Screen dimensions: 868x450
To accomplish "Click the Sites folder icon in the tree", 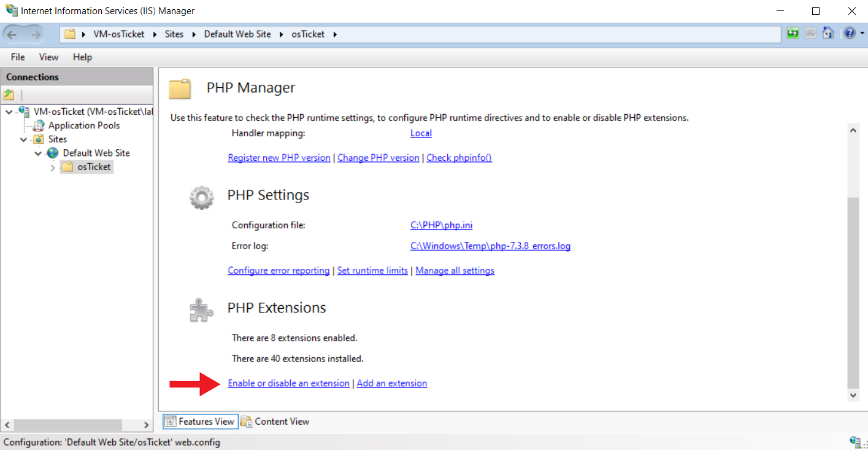I will pos(39,139).
